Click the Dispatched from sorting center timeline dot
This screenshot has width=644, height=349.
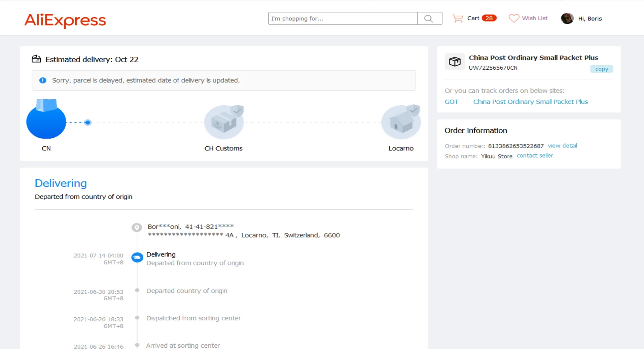[x=137, y=317]
